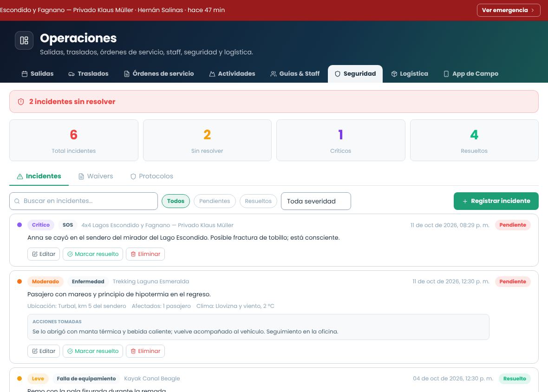This screenshot has height=392, width=548.
Task: Click the warning triangle icon on Incidentes
Action: pos(20,176)
